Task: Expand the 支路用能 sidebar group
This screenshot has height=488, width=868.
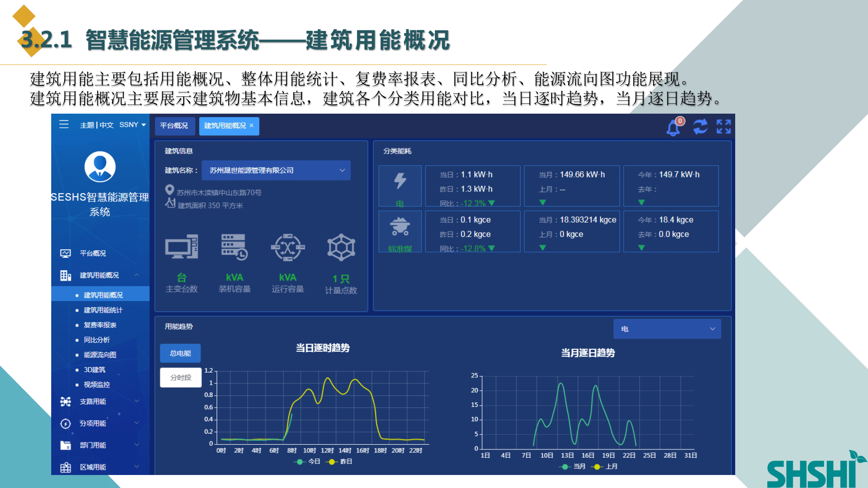Action: point(137,401)
